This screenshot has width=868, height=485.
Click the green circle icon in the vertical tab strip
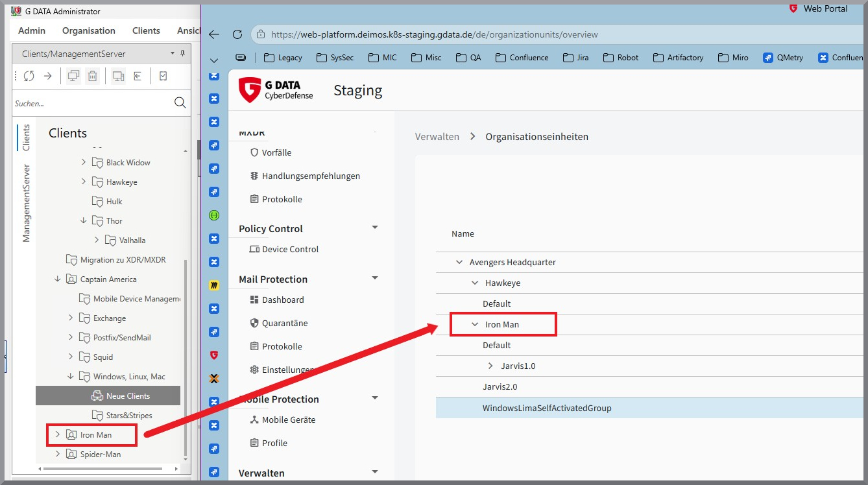(214, 215)
